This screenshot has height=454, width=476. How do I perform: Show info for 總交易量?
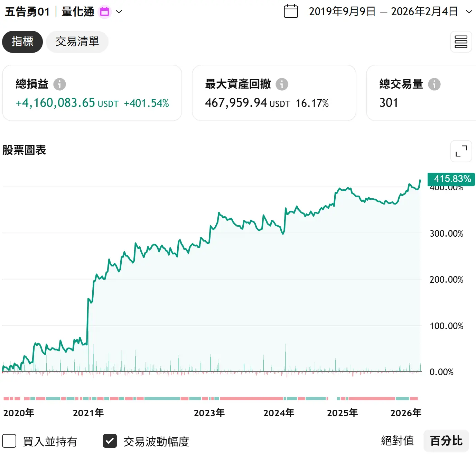[434, 84]
